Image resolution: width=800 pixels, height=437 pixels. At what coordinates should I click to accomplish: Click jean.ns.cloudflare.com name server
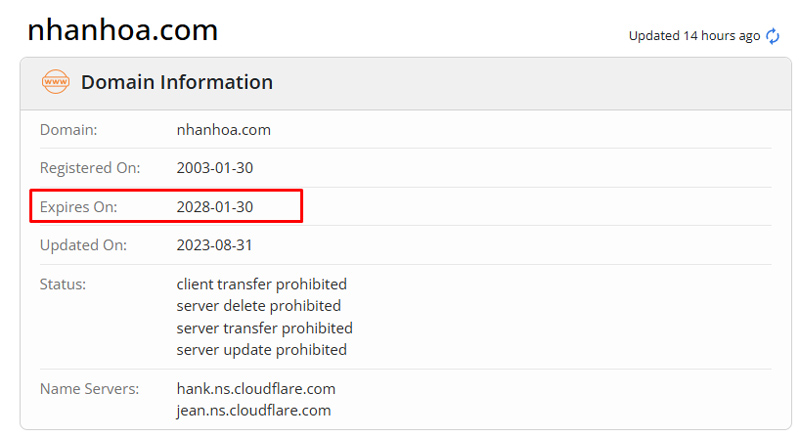pyautogui.click(x=254, y=410)
